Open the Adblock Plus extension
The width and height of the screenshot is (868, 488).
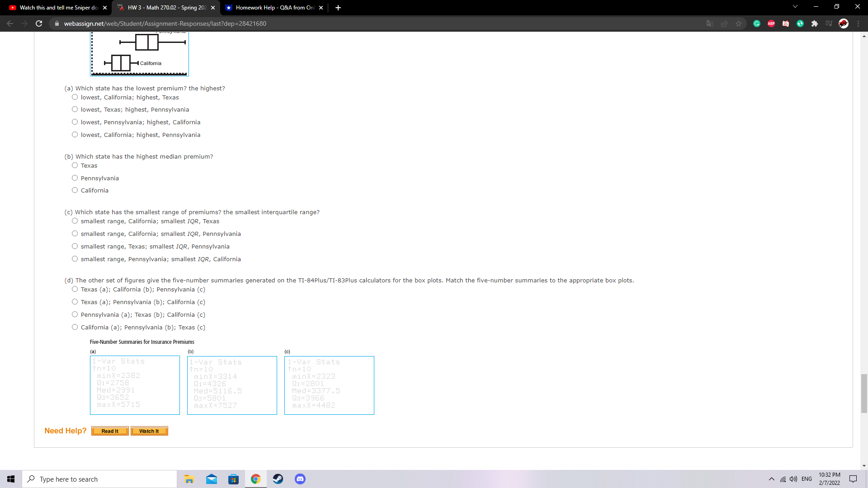pos(771,23)
